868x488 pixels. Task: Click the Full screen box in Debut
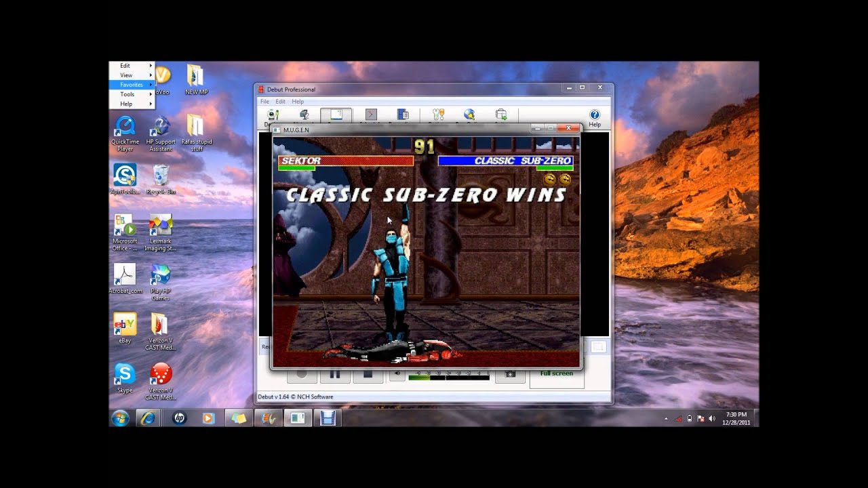tap(557, 378)
